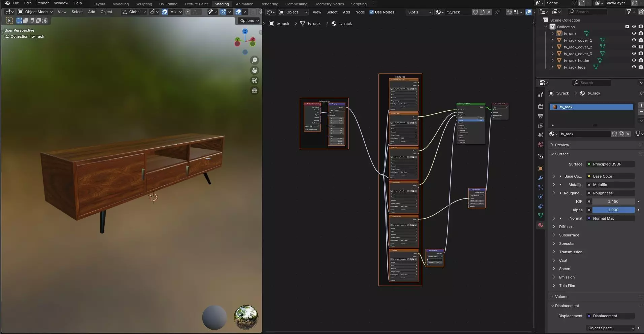
Task: Switch to orthographic grid view icon
Action: pos(255,90)
